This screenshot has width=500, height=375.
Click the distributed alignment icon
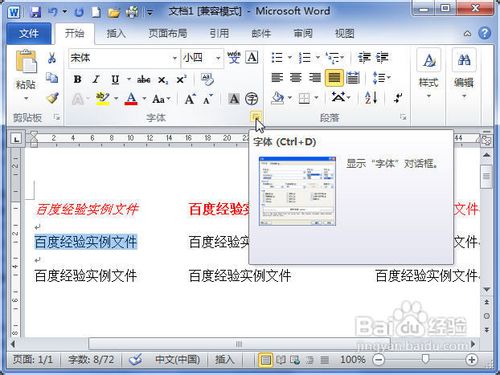coord(353,78)
